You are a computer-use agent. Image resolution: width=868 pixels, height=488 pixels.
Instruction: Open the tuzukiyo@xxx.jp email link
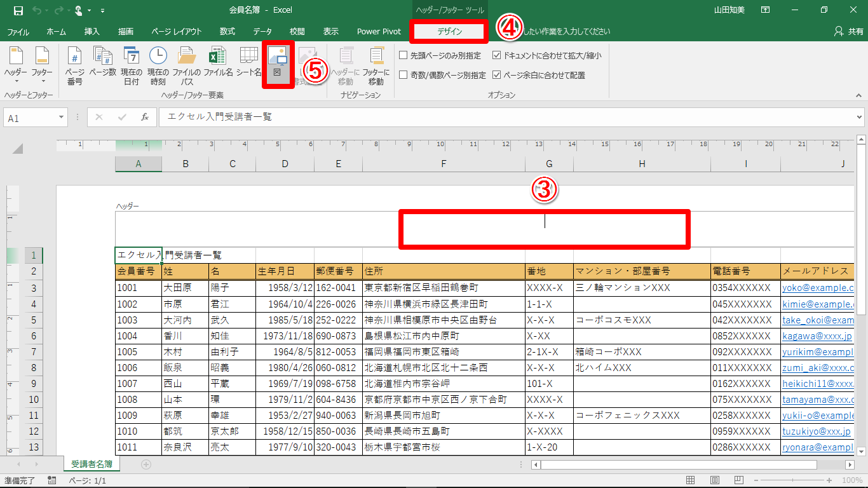tap(817, 431)
